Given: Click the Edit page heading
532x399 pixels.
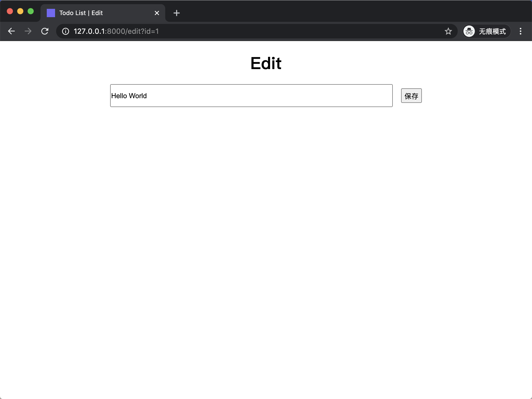Looking at the screenshot, I should click(266, 63).
